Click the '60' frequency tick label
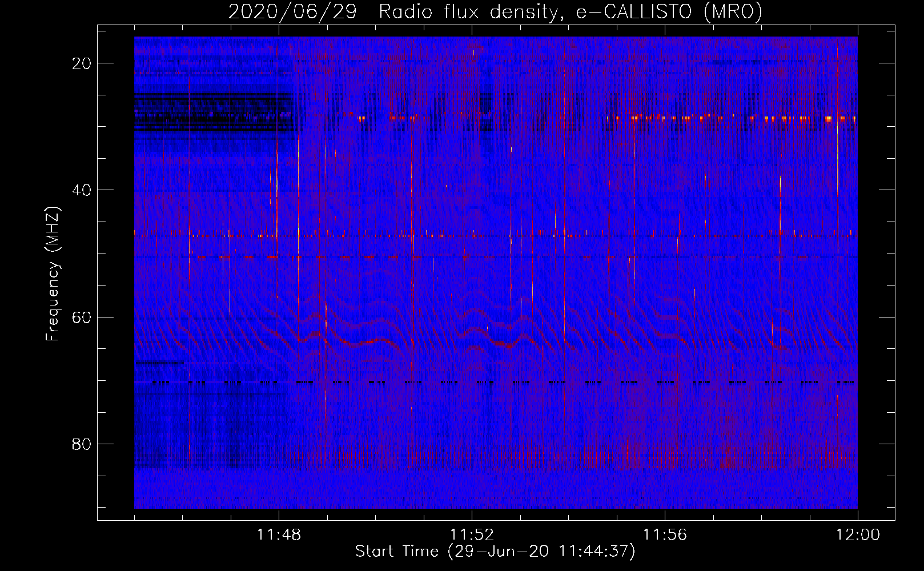Image resolution: width=924 pixels, height=571 pixels. pyautogui.click(x=82, y=317)
